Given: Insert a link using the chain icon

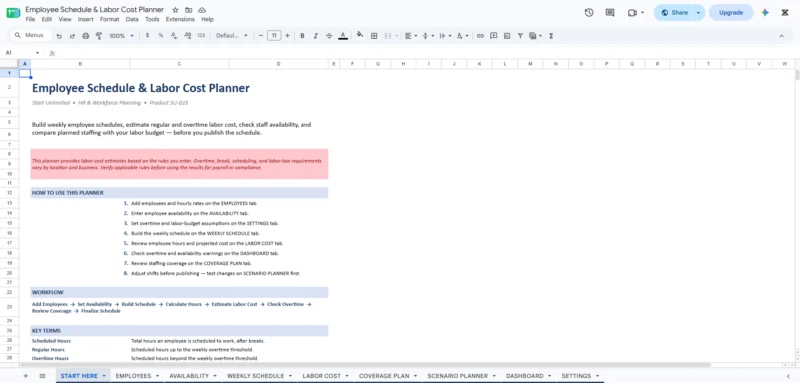Looking at the screenshot, I should [x=480, y=36].
